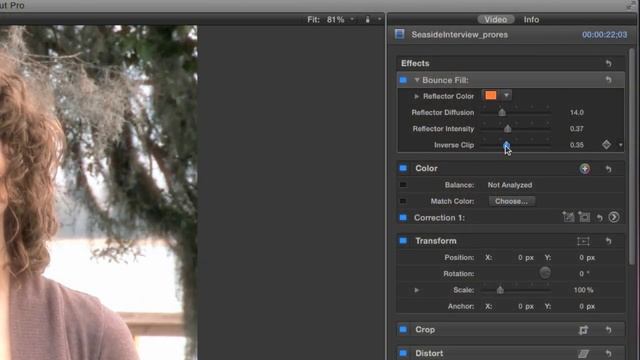
Task: Click the Scale slider handle
Action: pos(500,290)
